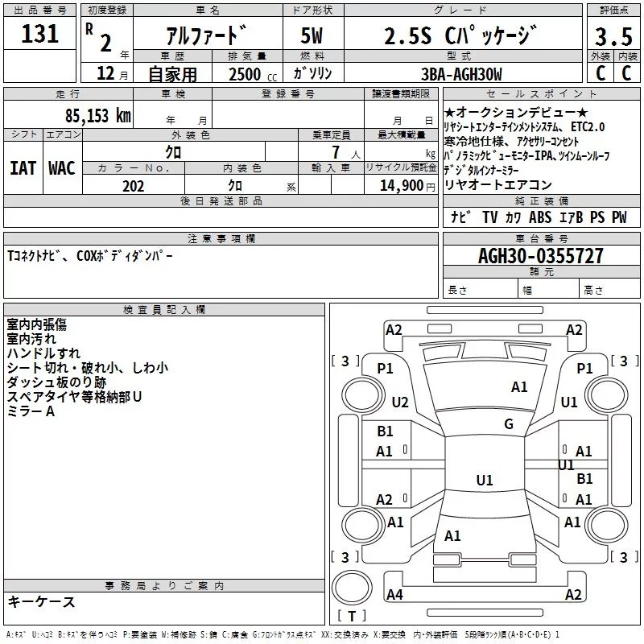Select inspector note 室内内張傷
The height and width of the screenshot is (644, 644).
point(36,324)
